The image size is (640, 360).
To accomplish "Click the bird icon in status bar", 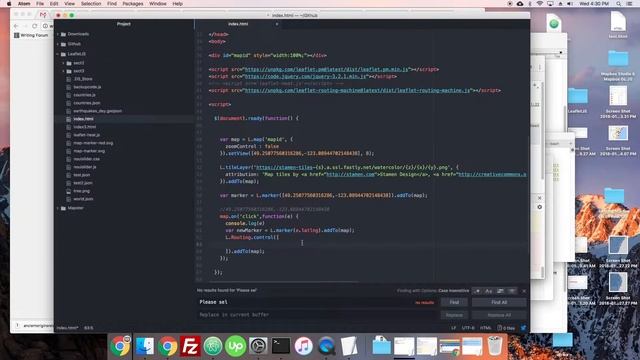I will tap(523, 328).
